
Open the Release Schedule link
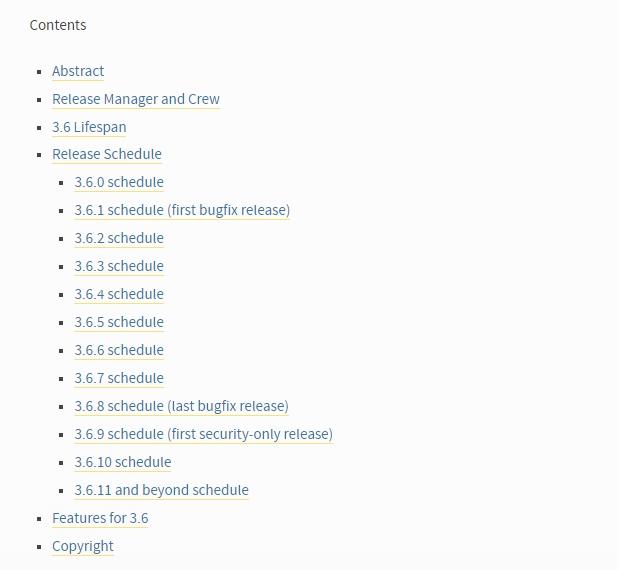[107, 154]
